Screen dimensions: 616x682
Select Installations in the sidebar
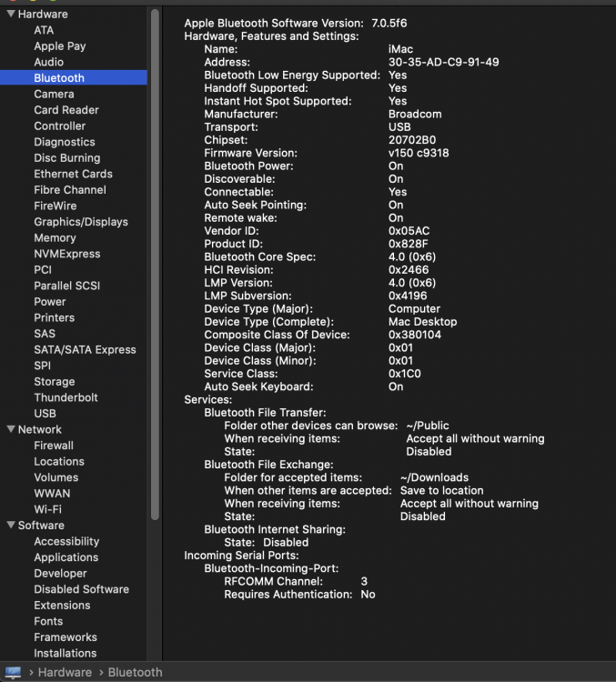(x=66, y=653)
